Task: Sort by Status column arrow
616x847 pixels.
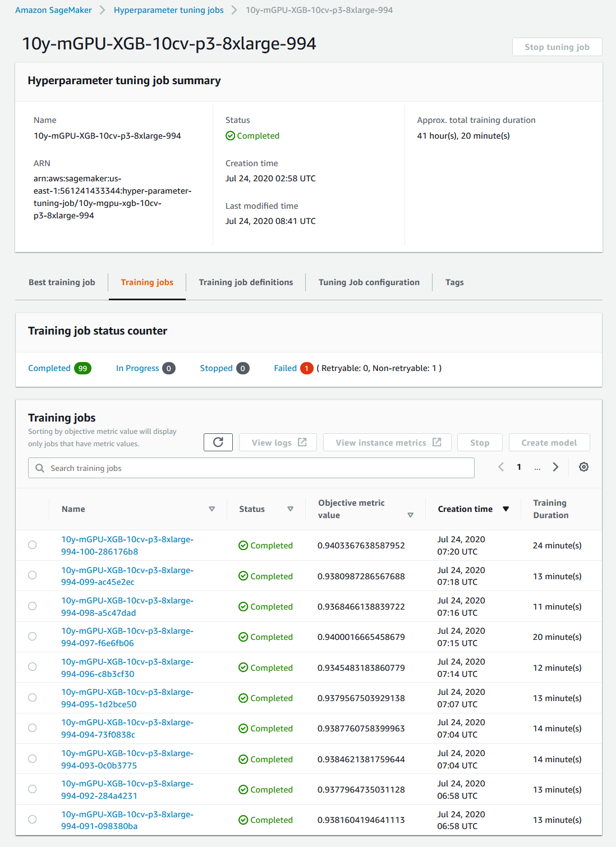Action: 290,509
